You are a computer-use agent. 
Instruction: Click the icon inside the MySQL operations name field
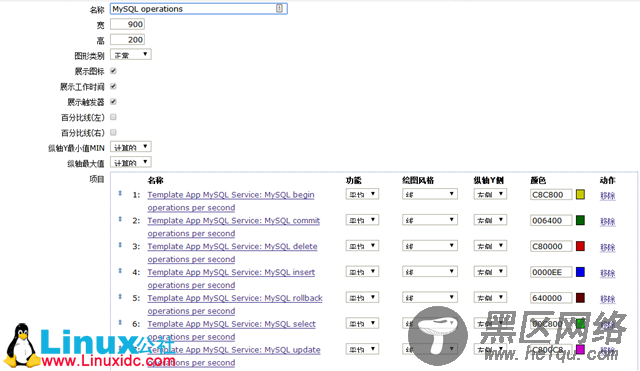pyautogui.click(x=279, y=8)
